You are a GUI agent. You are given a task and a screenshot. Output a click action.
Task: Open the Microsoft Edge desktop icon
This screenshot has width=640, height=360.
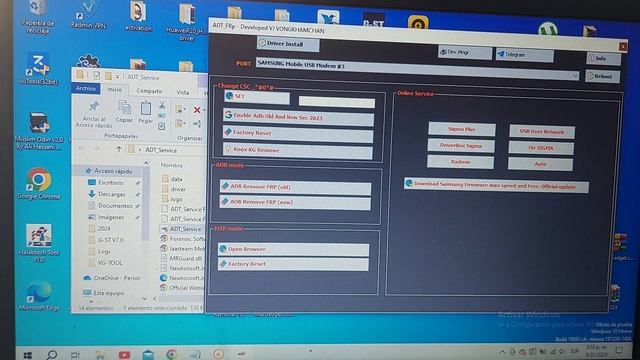point(39,296)
